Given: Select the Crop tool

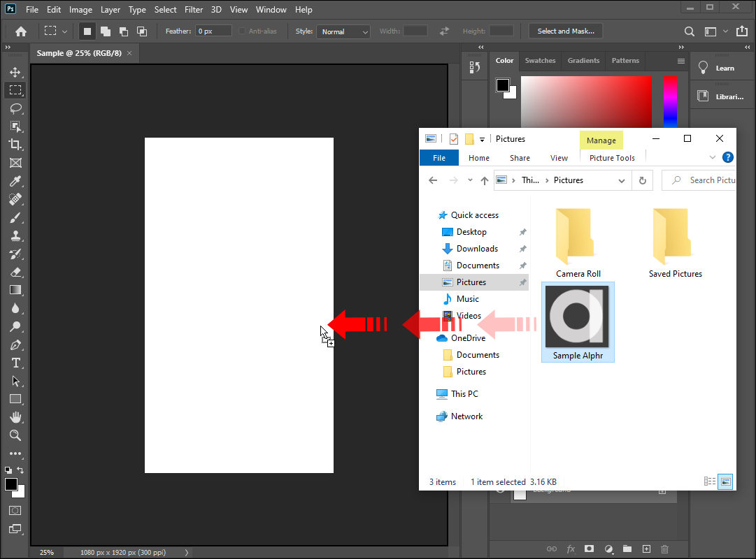Looking at the screenshot, I should tap(15, 145).
